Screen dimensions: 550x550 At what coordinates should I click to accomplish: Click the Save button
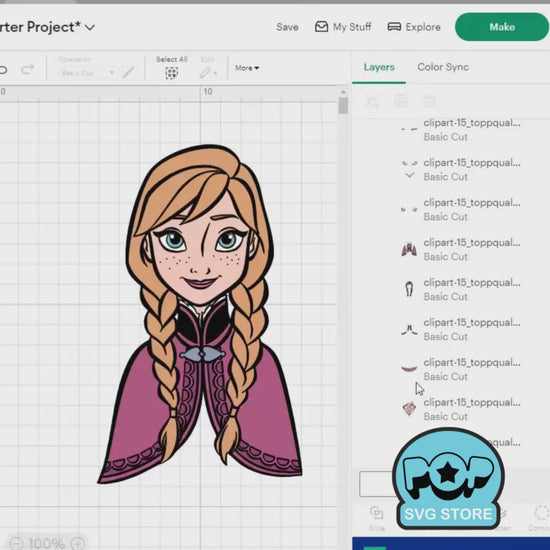[287, 27]
